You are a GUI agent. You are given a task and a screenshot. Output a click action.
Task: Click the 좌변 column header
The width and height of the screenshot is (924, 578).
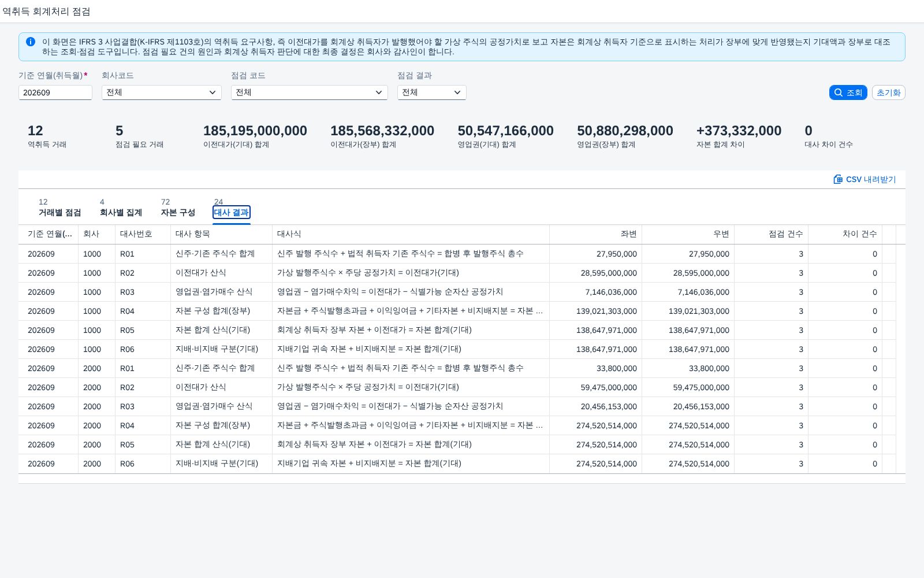(x=595, y=234)
